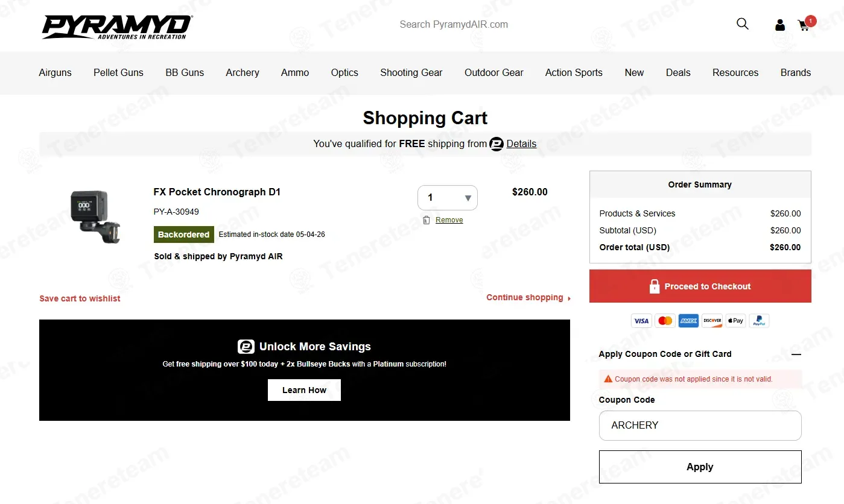Click the Visa payment icon
Image resolution: width=844 pixels, height=504 pixels.
click(x=641, y=321)
